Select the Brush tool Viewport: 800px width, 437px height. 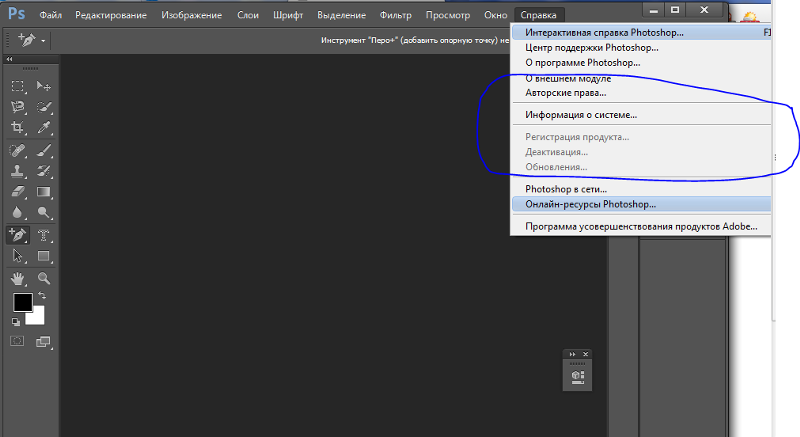pyautogui.click(x=43, y=150)
